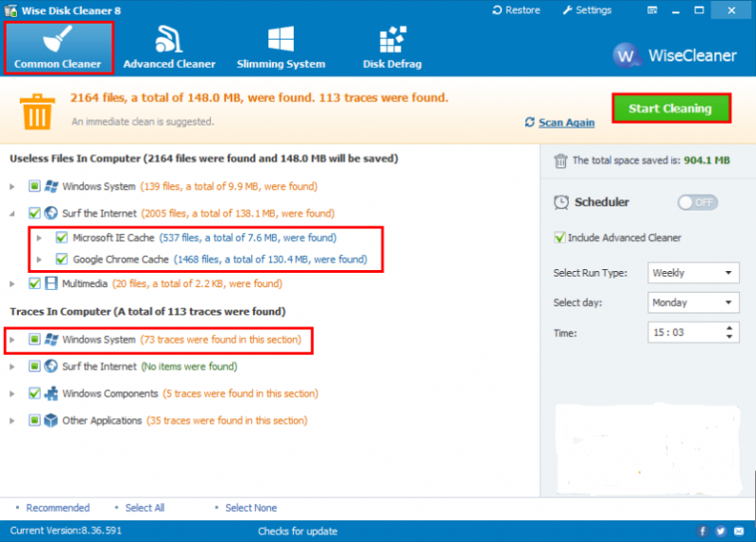Click the Start Cleaning button

click(x=671, y=109)
